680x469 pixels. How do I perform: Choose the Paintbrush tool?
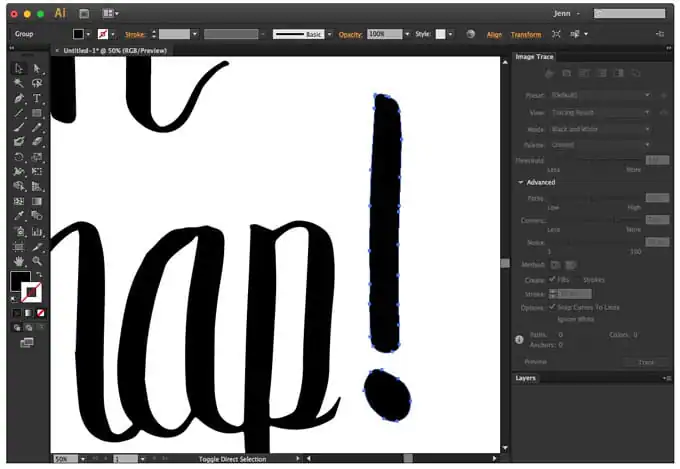(x=19, y=128)
